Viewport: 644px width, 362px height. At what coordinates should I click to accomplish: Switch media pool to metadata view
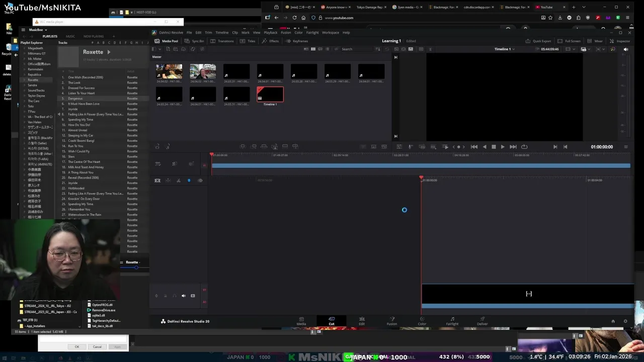[x=306, y=49]
